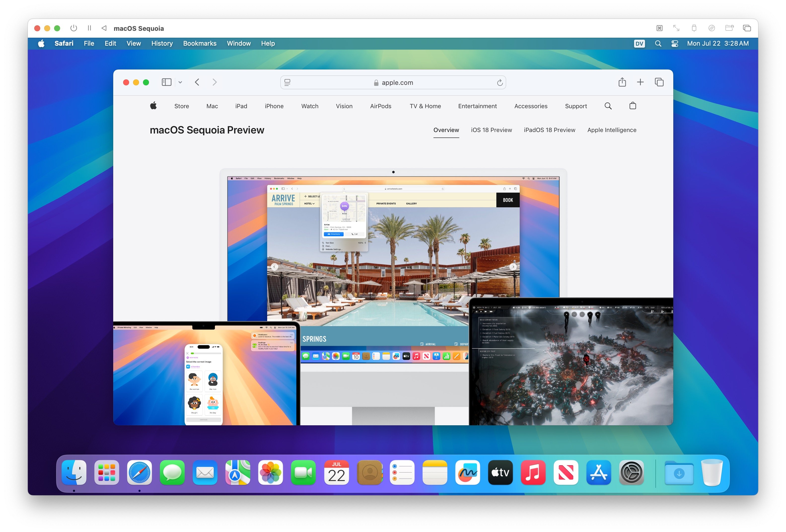Open the Support link

[x=576, y=106]
